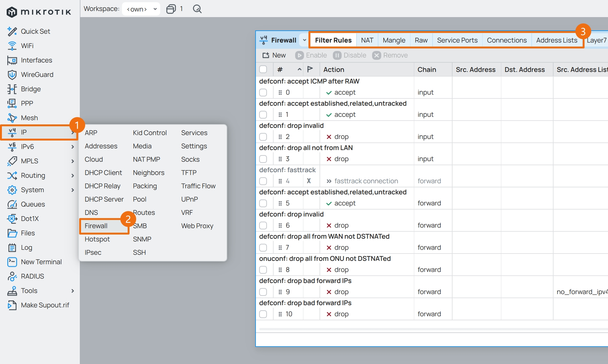608x364 pixels.
Task: Check the box for rule 10
Action: [263, 314]
